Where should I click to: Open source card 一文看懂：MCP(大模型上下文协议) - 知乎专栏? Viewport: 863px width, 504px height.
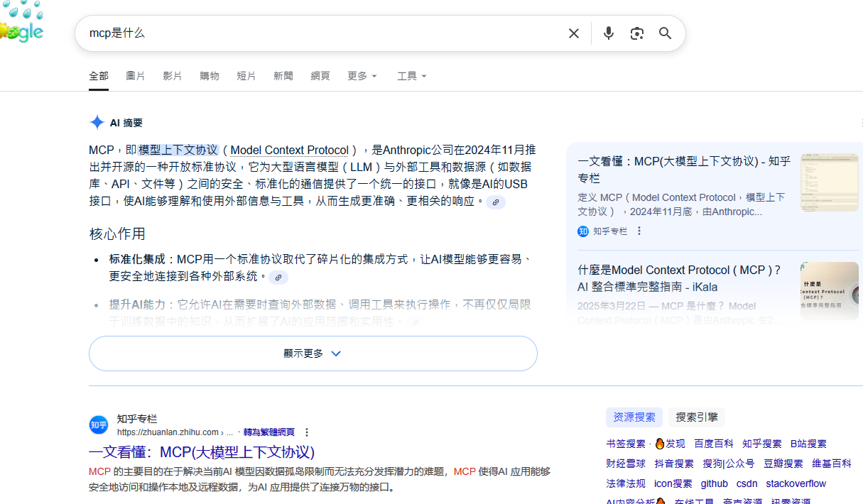pyautogui.click(x=685, y=170)
